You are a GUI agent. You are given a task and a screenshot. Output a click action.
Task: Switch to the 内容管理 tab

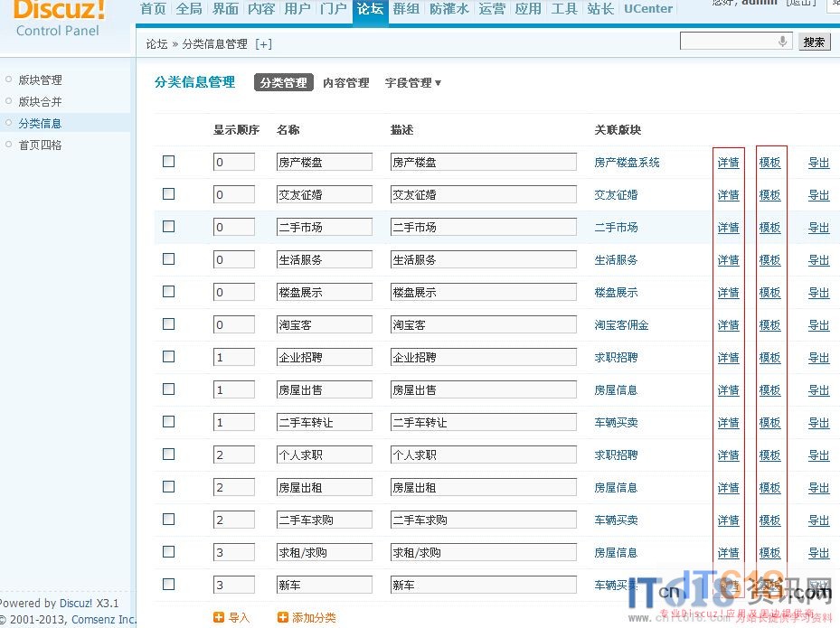(345, 82)
